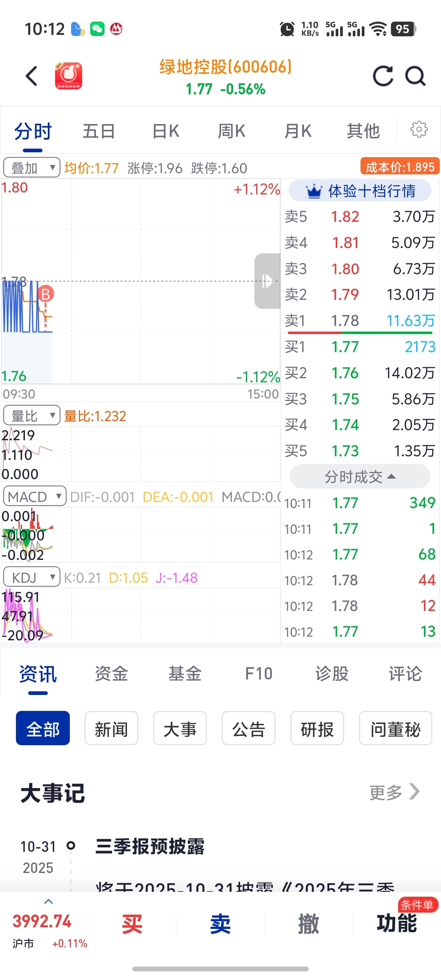Image resolution: width=441 pixels, height=980 pixels.
Task: Tap the B buy marker on chart
Action: coord(46,294)
